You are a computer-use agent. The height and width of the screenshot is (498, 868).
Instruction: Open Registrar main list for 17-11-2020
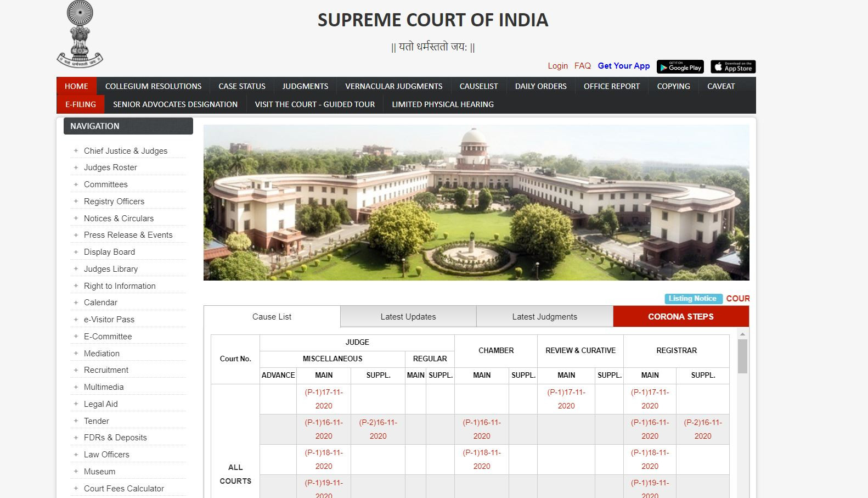650,399
